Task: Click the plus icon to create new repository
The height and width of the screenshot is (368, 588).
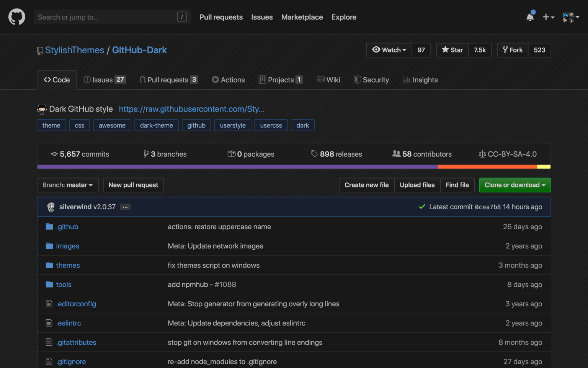Action: pos(546,17)
